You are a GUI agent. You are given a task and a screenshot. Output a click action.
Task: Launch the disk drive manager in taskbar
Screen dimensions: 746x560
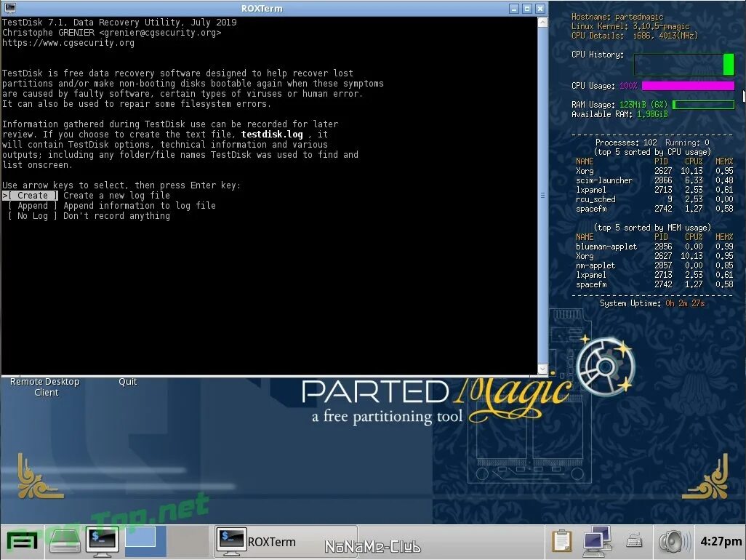(65, 541)
